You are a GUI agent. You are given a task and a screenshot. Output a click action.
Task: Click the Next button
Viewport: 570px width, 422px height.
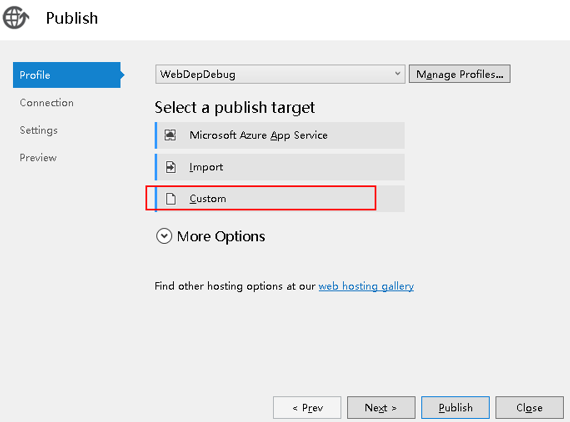coord(381,407)
